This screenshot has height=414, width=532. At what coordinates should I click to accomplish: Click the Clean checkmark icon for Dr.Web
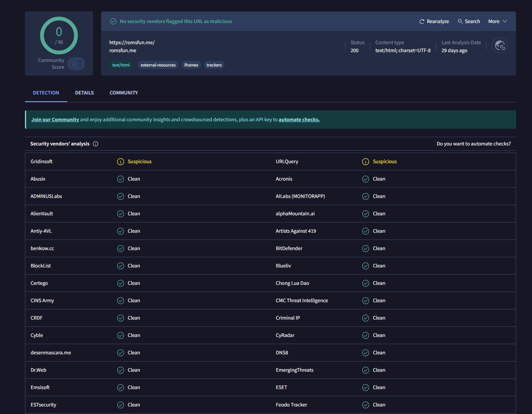(121, 370)
